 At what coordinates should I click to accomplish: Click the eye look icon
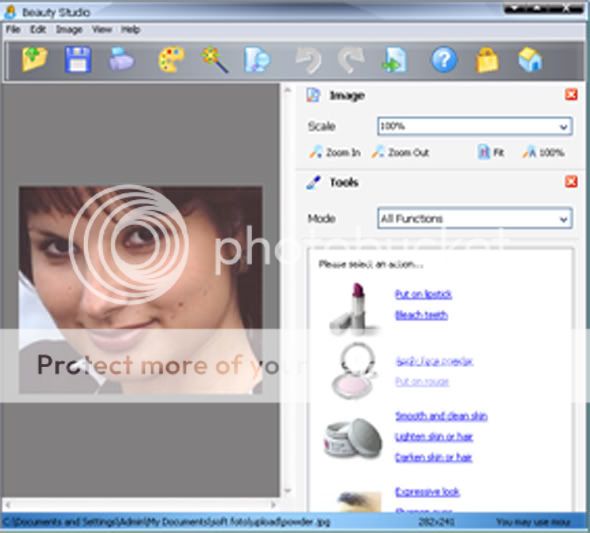(359, 502)
